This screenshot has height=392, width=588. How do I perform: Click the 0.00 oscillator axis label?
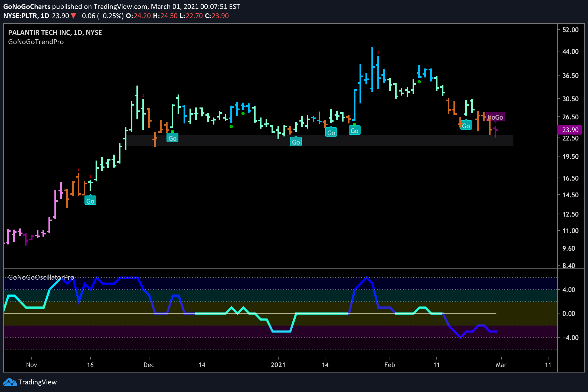[569, 313]
